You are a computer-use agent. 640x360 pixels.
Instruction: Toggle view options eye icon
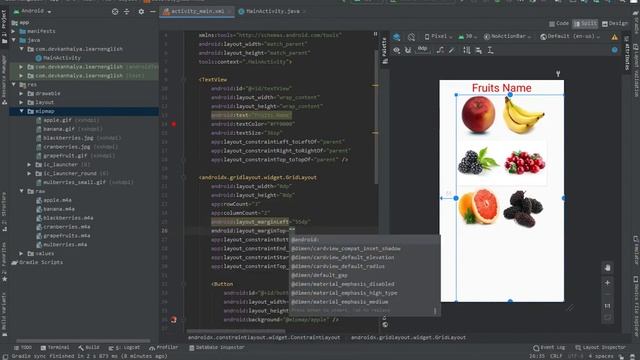[x=396, y=50]
